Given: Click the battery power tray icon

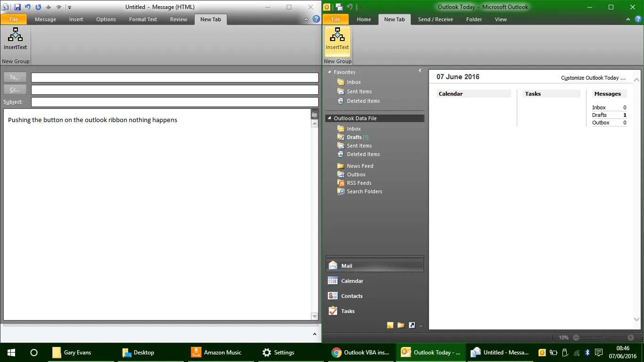Looking at the screenshot, I should [x=553, y=353].
